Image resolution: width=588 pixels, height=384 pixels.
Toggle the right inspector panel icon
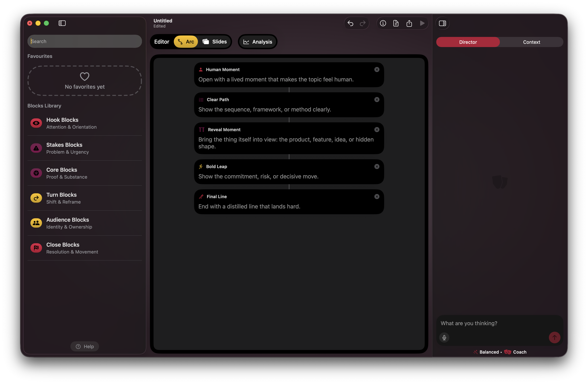click(442, 23)
